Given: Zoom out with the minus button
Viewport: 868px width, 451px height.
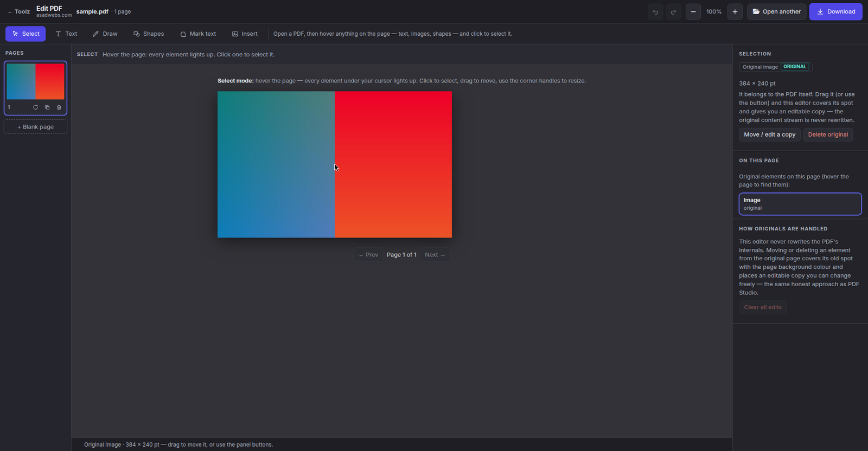Looking at the screenshot, I should point(693,12).
